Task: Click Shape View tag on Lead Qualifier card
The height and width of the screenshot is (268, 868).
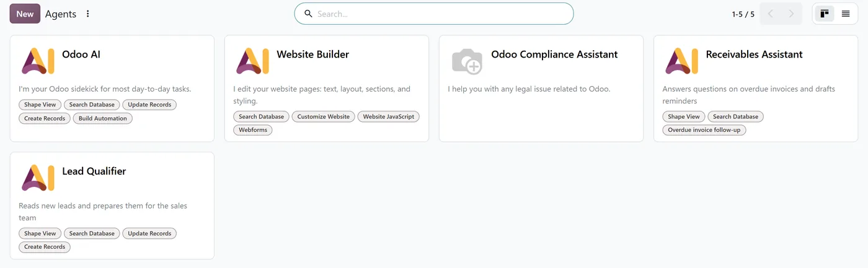Action: click(x=40, y=233)
